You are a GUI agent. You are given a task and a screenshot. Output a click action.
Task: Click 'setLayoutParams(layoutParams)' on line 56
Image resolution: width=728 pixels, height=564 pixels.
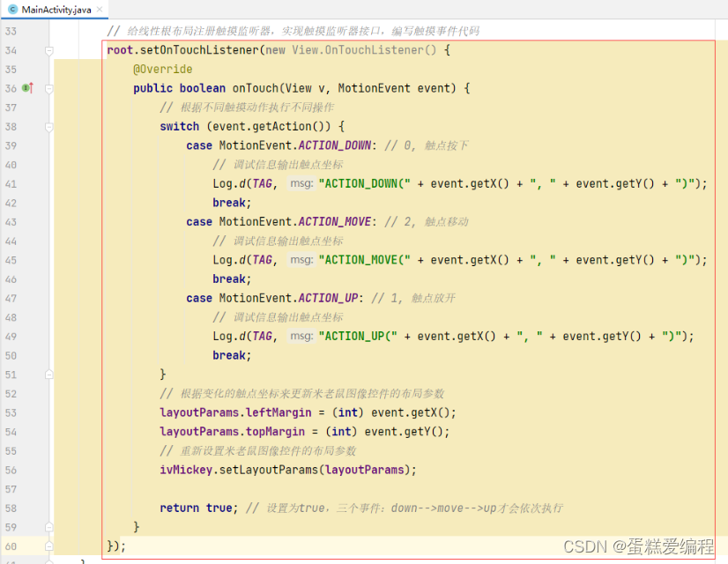tap(315, 470)
